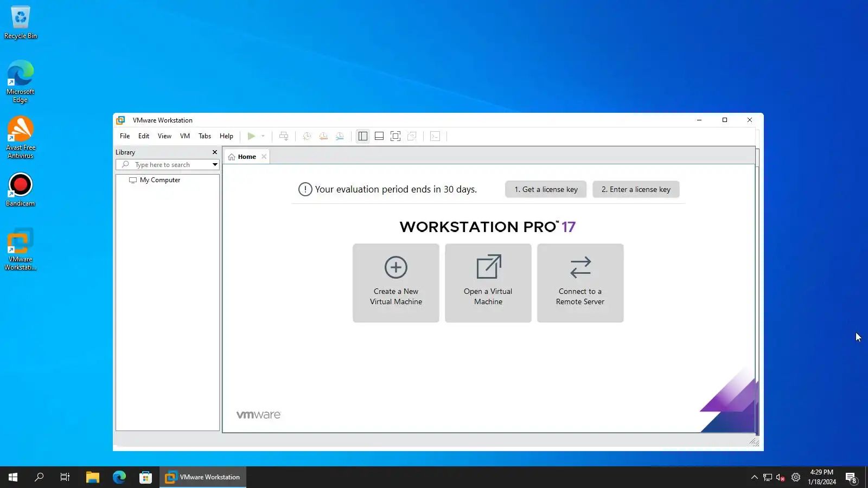Open Microsoft Edge from the taskbar

(119, 477)
